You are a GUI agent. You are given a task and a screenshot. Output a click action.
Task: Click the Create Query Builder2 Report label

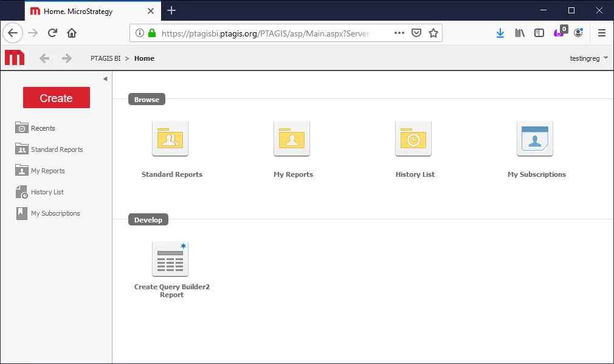click(x=172, y=291)
